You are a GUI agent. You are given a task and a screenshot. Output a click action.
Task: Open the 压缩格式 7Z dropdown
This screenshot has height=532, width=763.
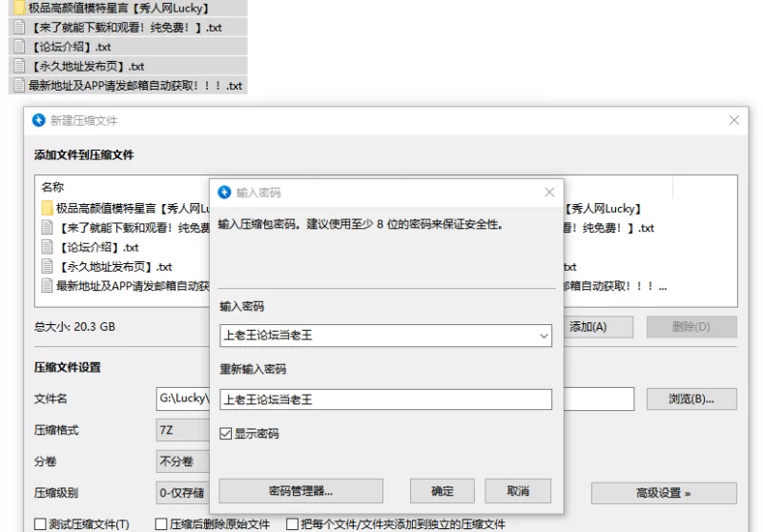183,430
